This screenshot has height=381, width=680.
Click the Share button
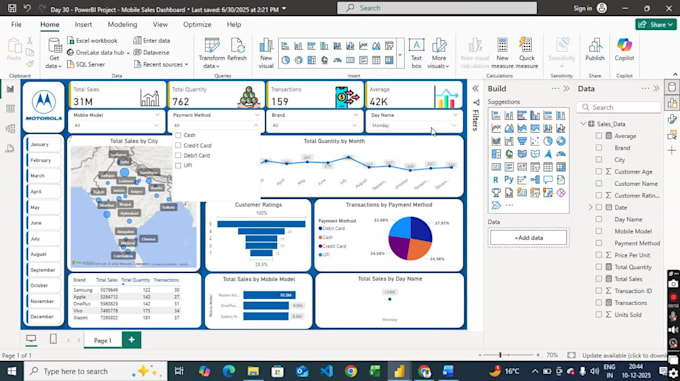tap(656, 25)
